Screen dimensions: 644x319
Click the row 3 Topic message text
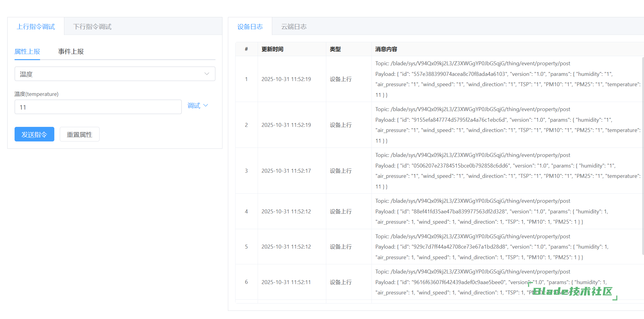[473, 155]
